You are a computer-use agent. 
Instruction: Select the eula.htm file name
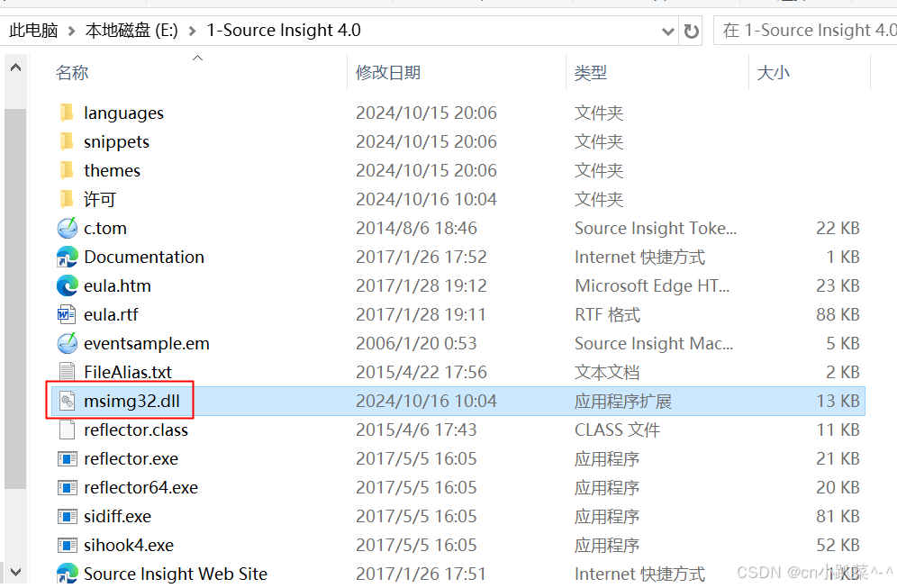coord(117,285)
